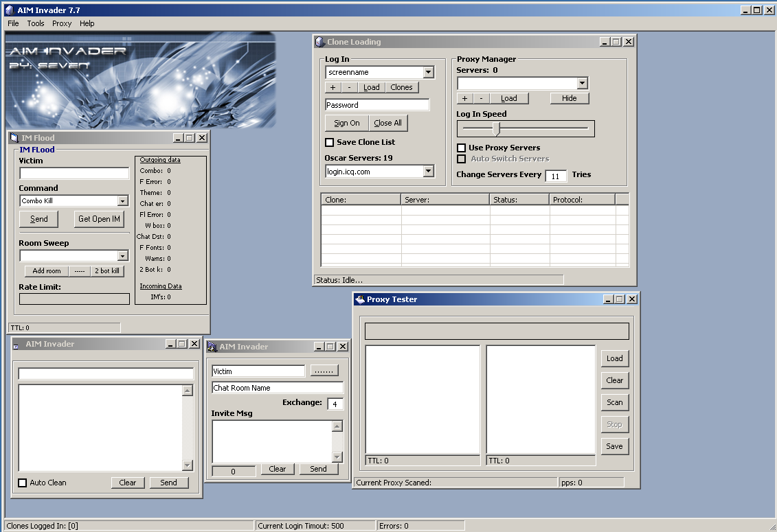The width and height of the screenshot is (777, 532).
Task: Open the Tools menu
Action: click(x=36, y=23)
